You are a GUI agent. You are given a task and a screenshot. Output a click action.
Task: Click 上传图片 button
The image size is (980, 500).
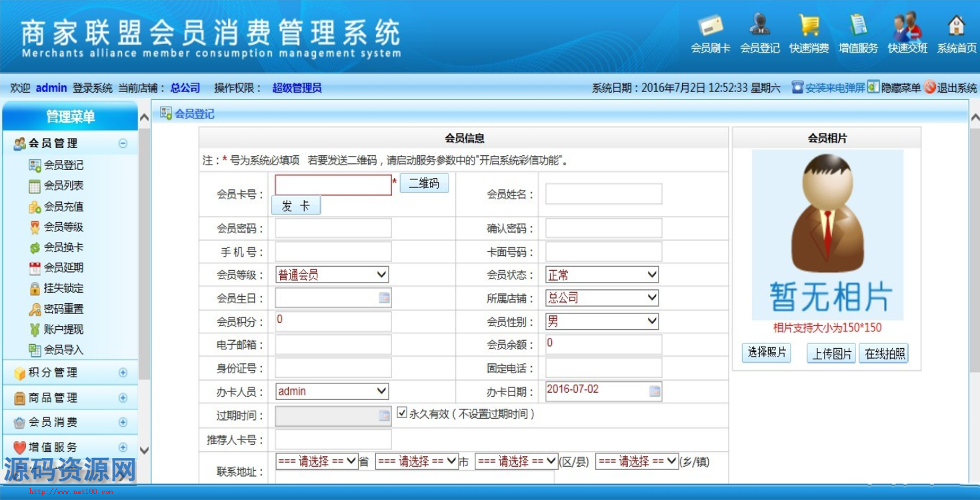(831, 354)
